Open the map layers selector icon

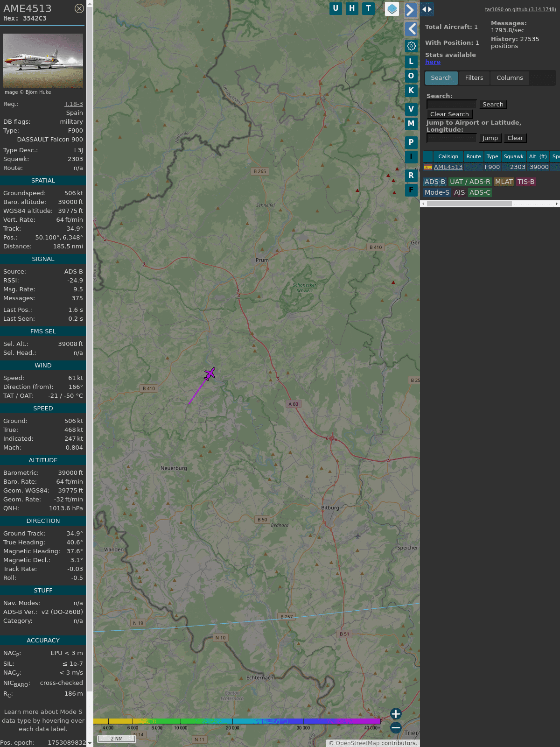[392, 9]
